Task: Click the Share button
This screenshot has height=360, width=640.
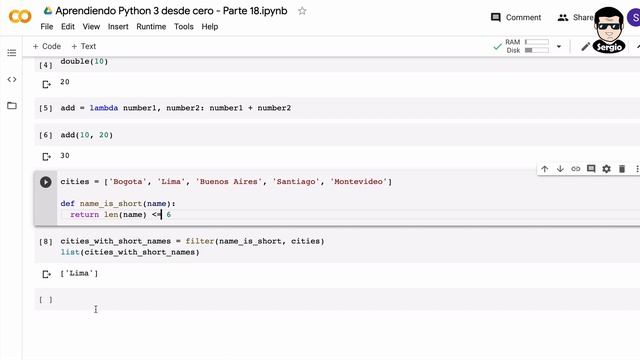Action: coord(575,18)
